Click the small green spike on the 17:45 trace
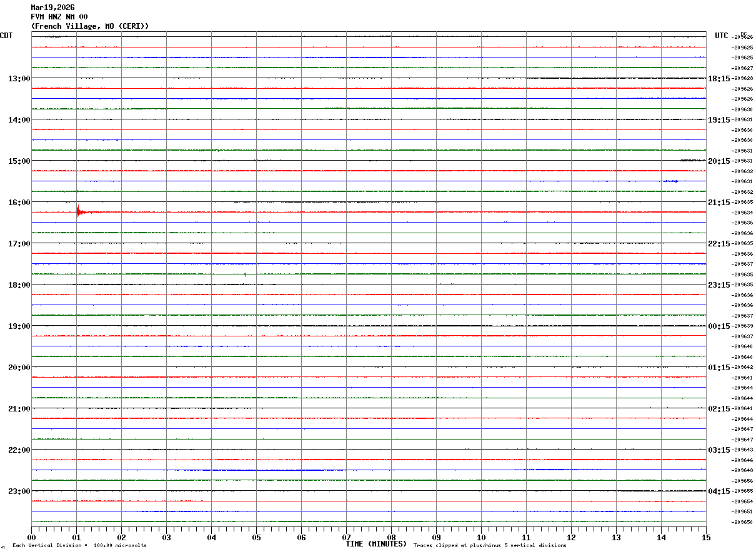Screen dimensions: 756x554 (x=245, y=274)
